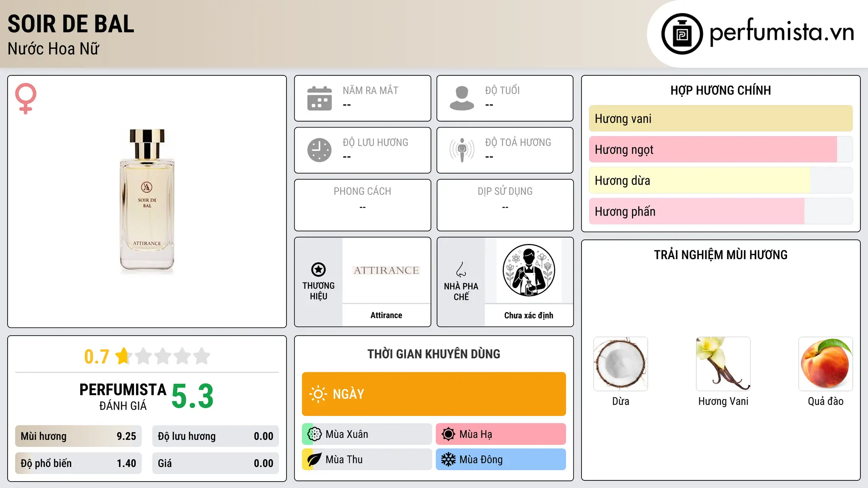
Task: Click the person silhouette icon beside Độ tuổi
Action: click(x=462, y=98)
